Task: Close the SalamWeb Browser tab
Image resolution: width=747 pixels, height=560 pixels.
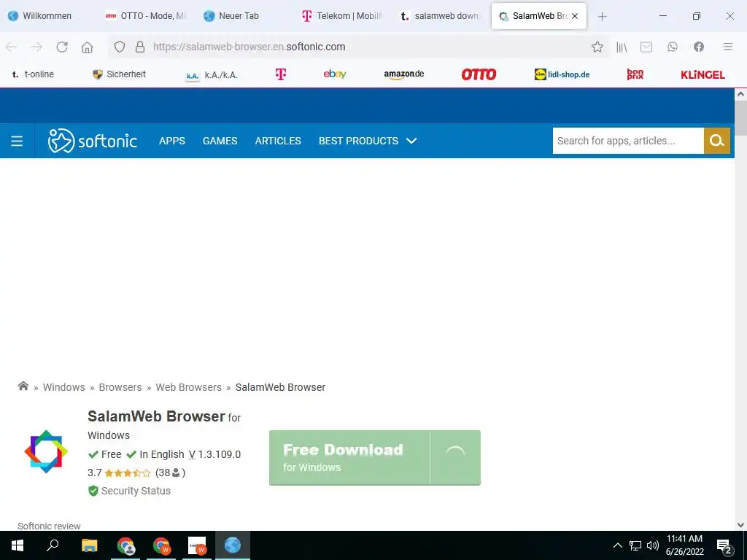Action: click(x=575, y=16)
